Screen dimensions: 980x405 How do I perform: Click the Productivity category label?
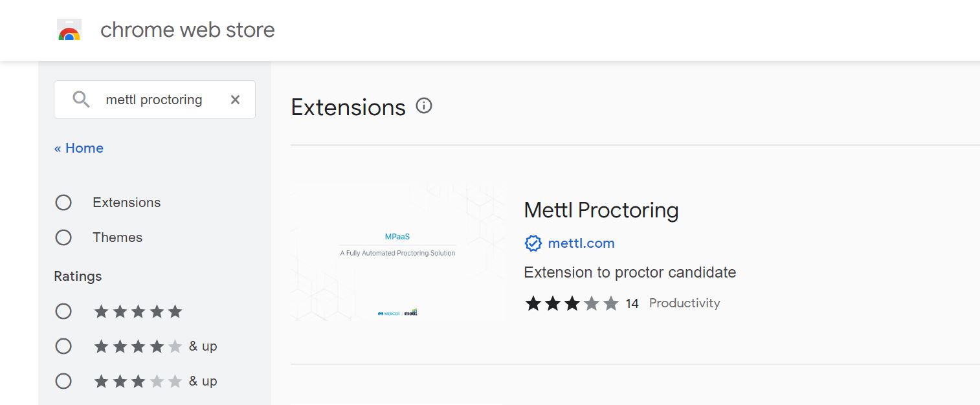685,303
